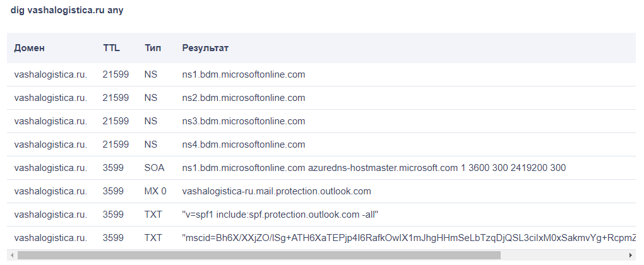Click the Тип column header
The image size is (644, 265).
(152, 48)
